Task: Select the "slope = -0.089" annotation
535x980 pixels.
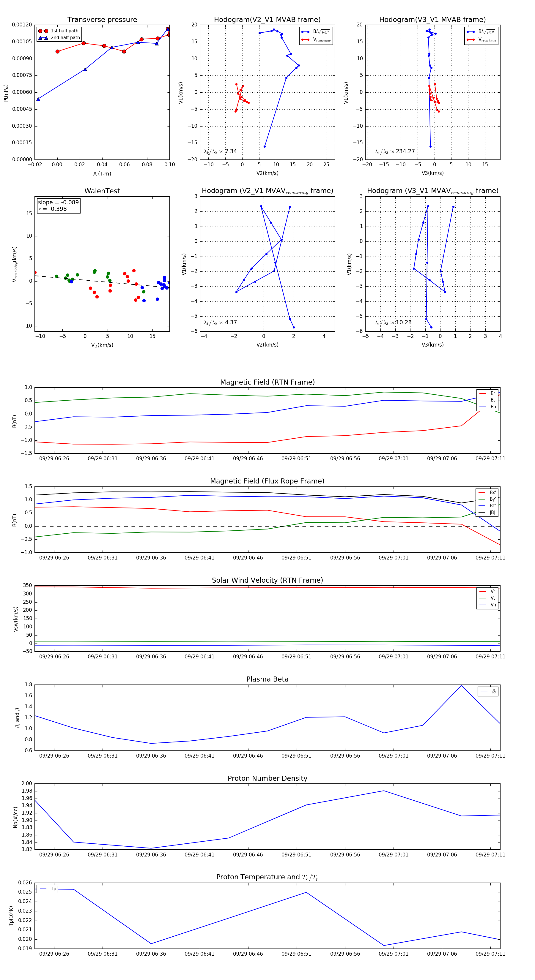Action: 58,203
